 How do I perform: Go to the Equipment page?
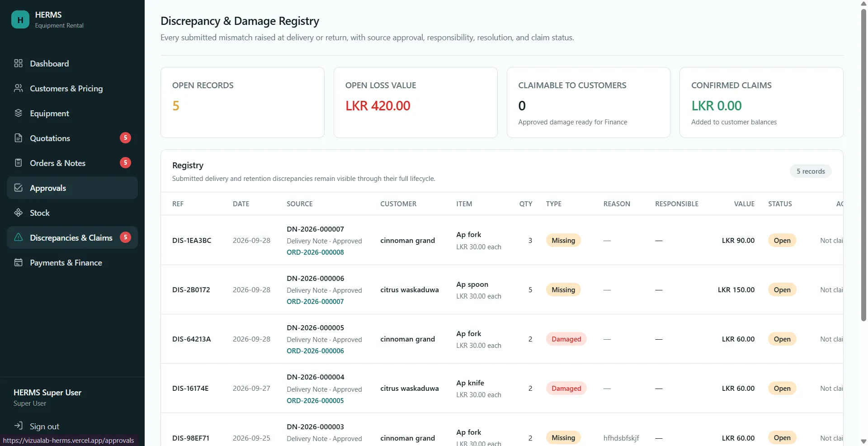coord(72,113)
